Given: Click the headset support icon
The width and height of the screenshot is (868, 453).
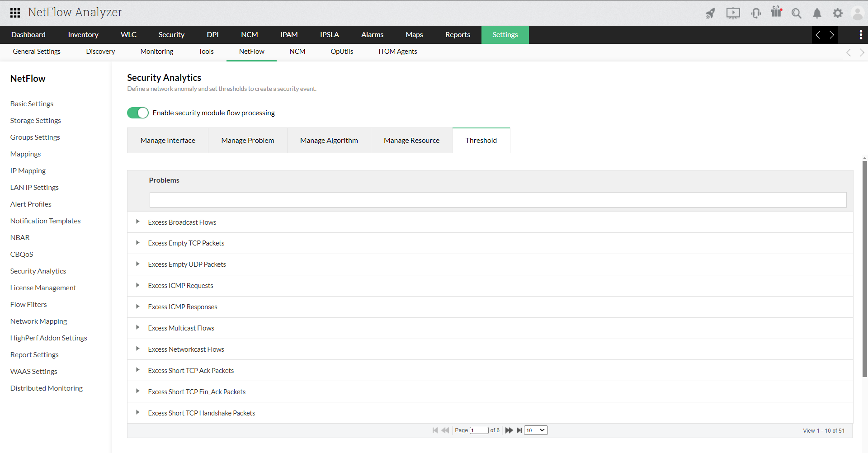Looking at the screenshot, I should [755, 13].
